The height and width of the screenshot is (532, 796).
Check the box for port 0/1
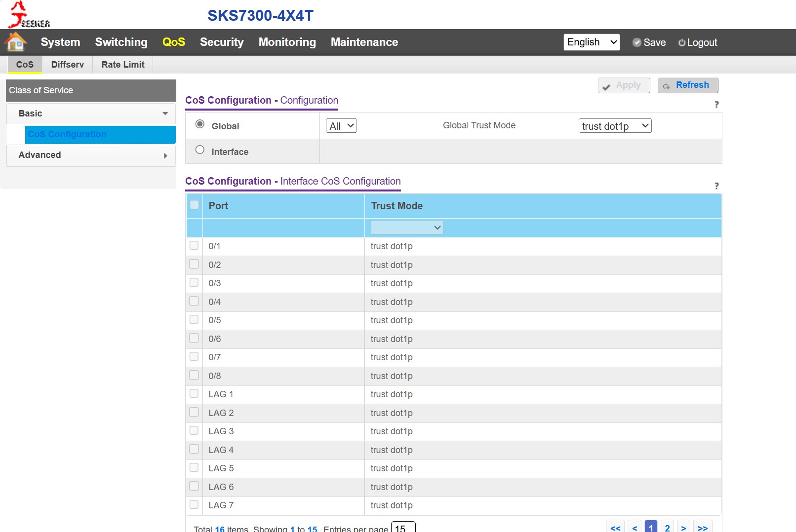[194, 246]
